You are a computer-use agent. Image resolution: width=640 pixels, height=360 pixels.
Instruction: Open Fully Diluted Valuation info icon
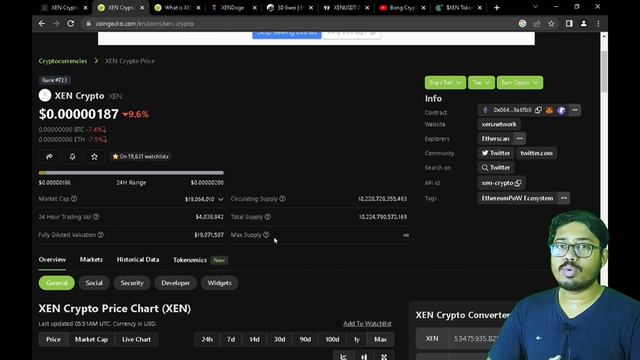click(101, 235)
